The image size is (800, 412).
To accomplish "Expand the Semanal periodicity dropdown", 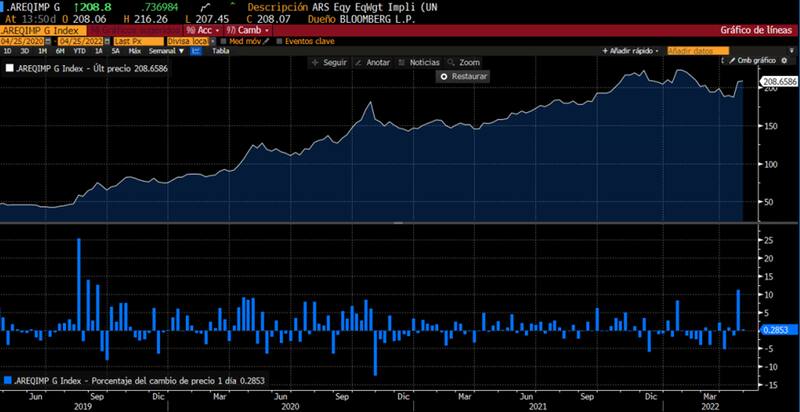I will click(x=164, y=50).
